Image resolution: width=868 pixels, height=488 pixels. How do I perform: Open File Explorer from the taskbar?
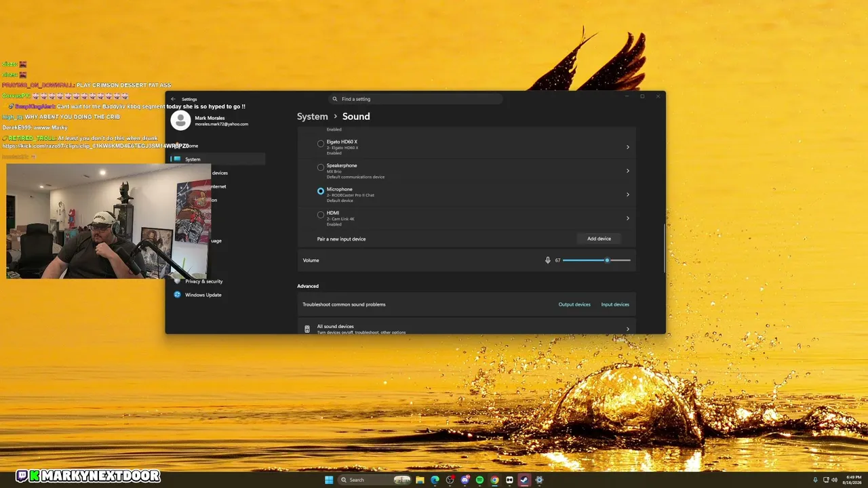point(420,480)
